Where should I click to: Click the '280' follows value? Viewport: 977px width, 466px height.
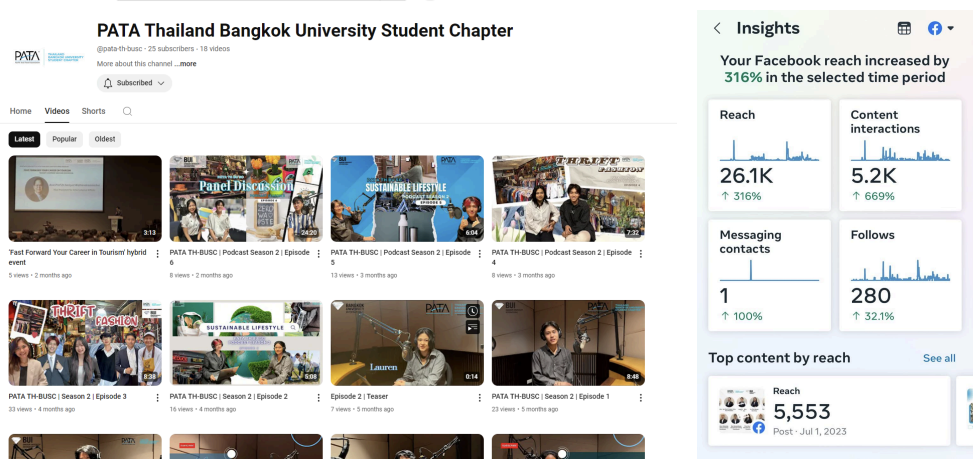[870, 296]
